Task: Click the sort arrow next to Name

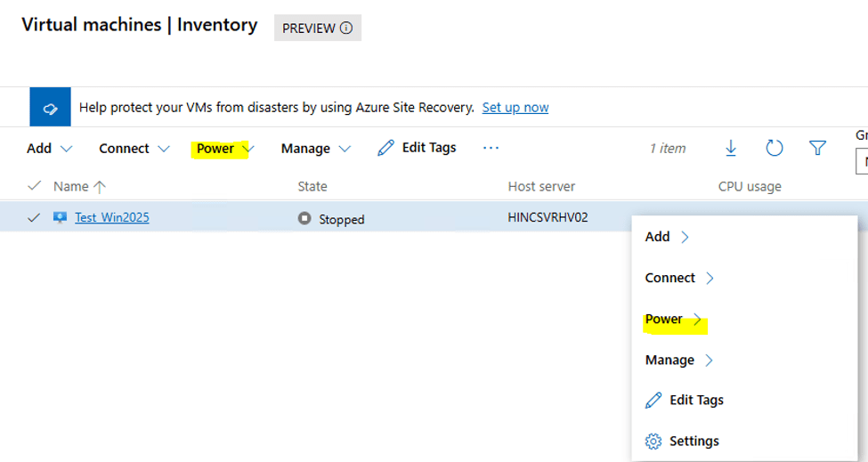Action: click(x=100, y=187)
